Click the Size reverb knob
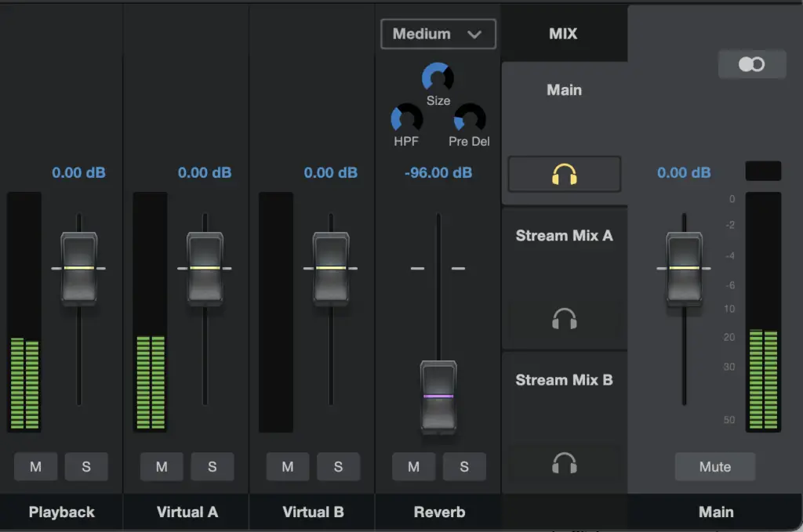Viewport: 803px width, 532px height. tap(438, 78)
